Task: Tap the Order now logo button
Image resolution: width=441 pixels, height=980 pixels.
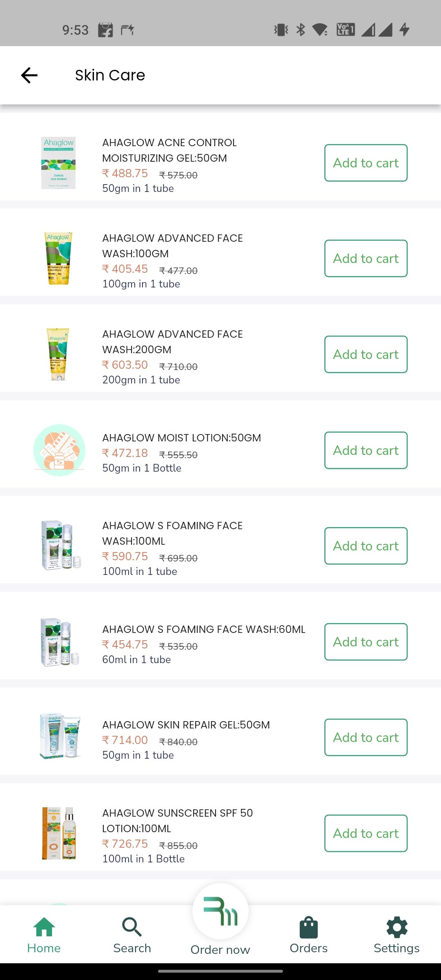Action: coord(220,912)
